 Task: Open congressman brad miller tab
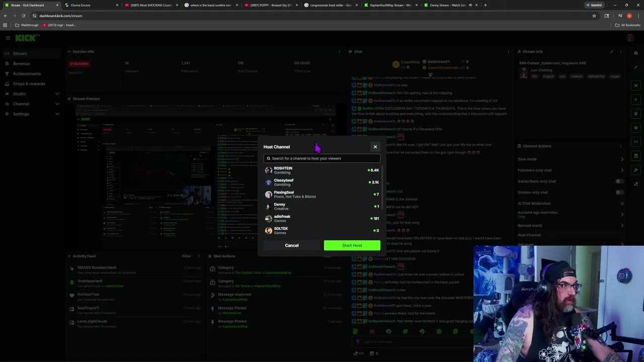[331, 5]
